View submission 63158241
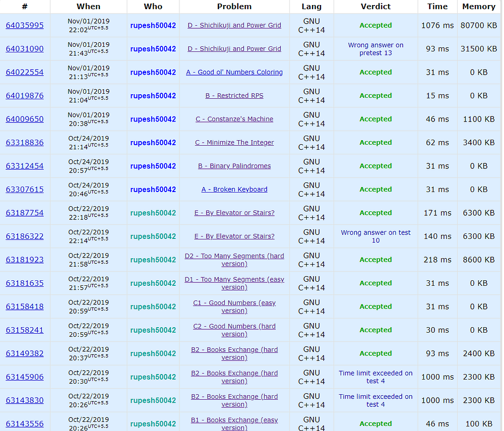The height and width of the screenshot is (431, 504). click(x=25, y=330)
